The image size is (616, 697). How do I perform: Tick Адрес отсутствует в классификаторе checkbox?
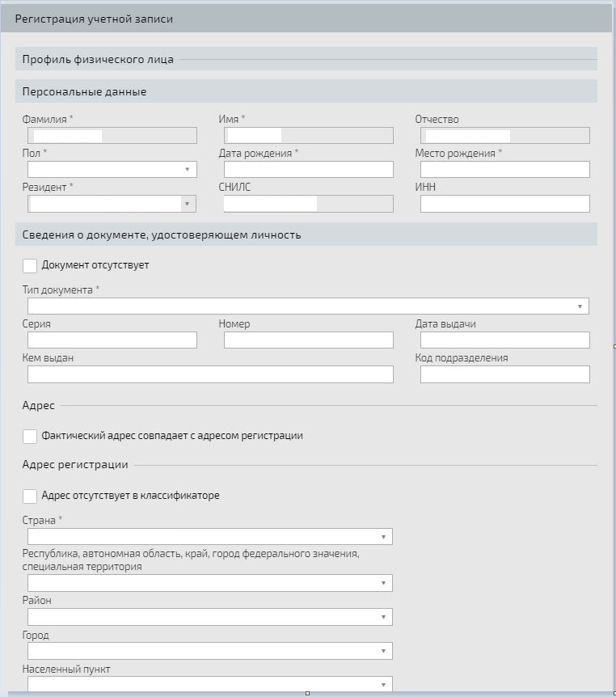[30, 496]
